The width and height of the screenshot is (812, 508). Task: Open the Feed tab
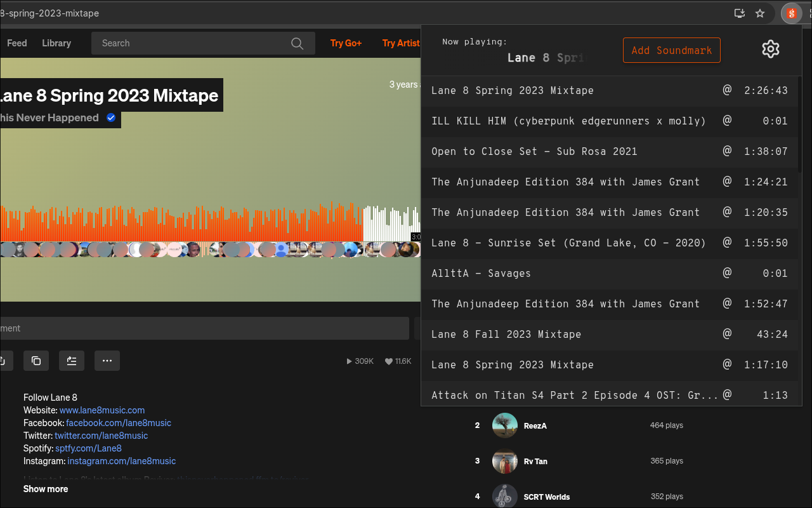(17, 43)
